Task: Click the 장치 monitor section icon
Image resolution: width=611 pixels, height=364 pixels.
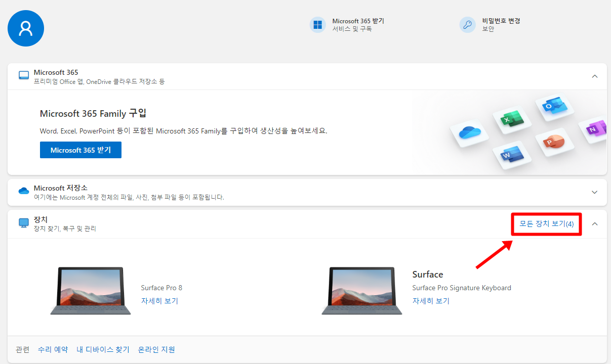Action: (x=24, y=223)
